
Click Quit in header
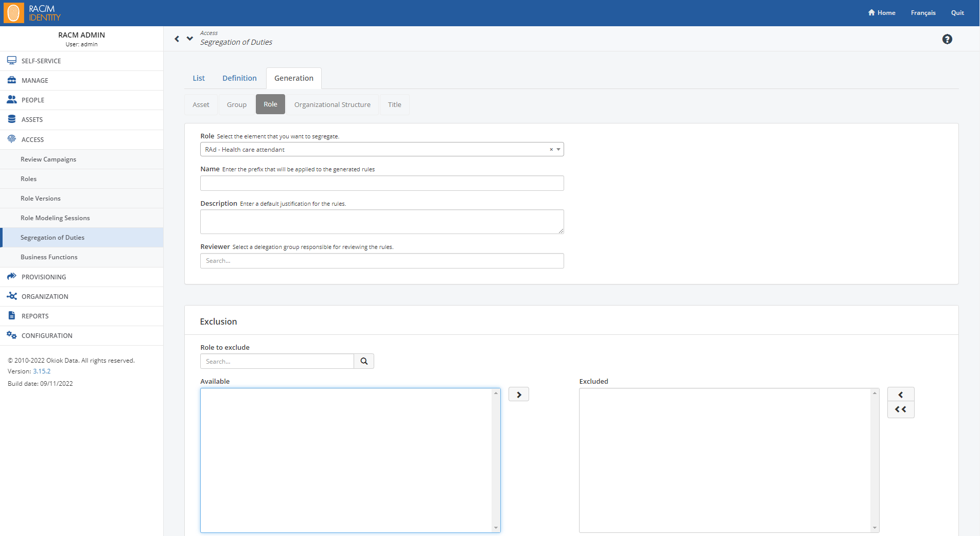click(x=957, y=13)
